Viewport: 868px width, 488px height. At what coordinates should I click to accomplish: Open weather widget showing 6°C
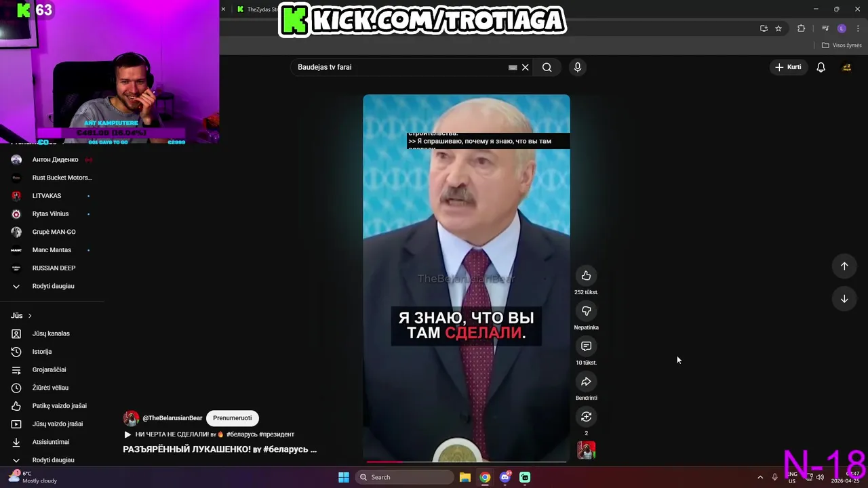point(33,477)
